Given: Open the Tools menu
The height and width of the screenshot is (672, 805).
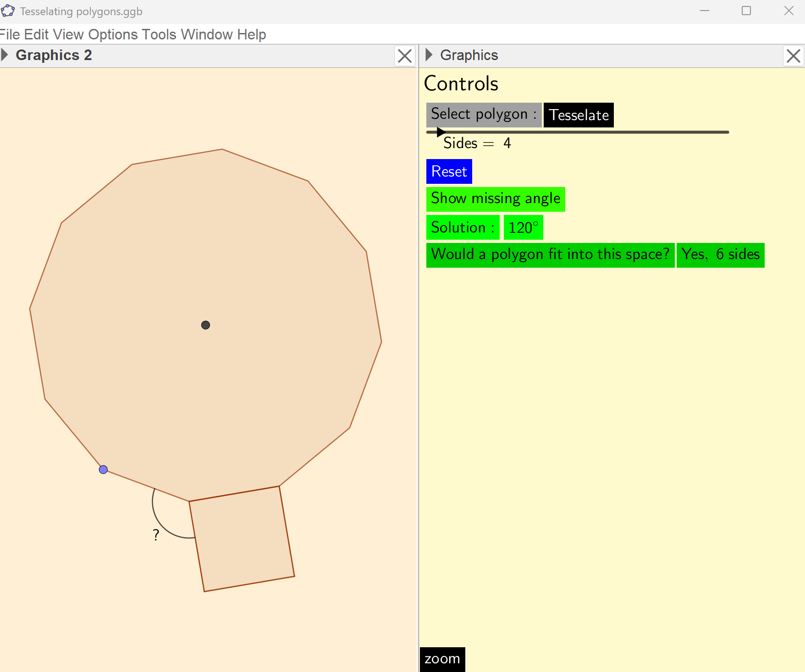Looking at the screenshot, I should [x=159, y=34].
